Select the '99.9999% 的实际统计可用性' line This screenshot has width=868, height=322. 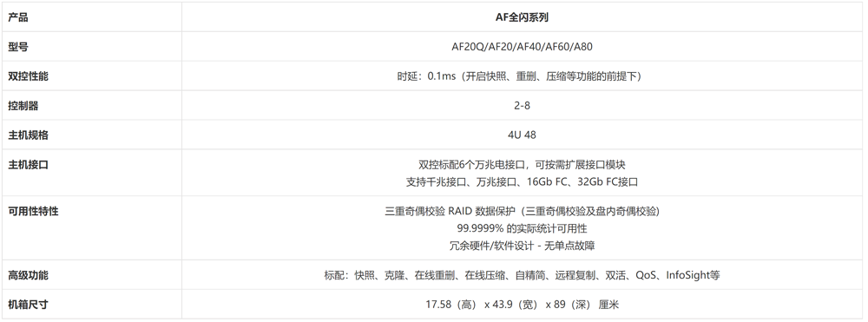(x=522, y=228)
